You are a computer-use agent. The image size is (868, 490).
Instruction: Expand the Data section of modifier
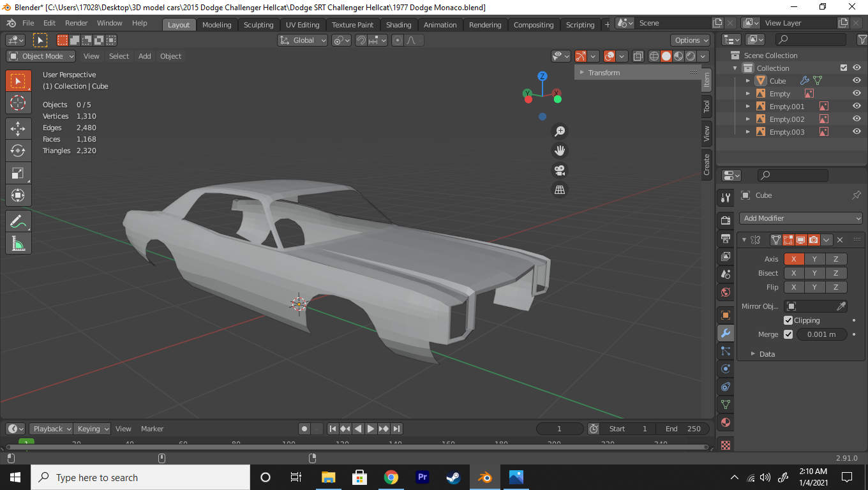(x=767, y=354)
